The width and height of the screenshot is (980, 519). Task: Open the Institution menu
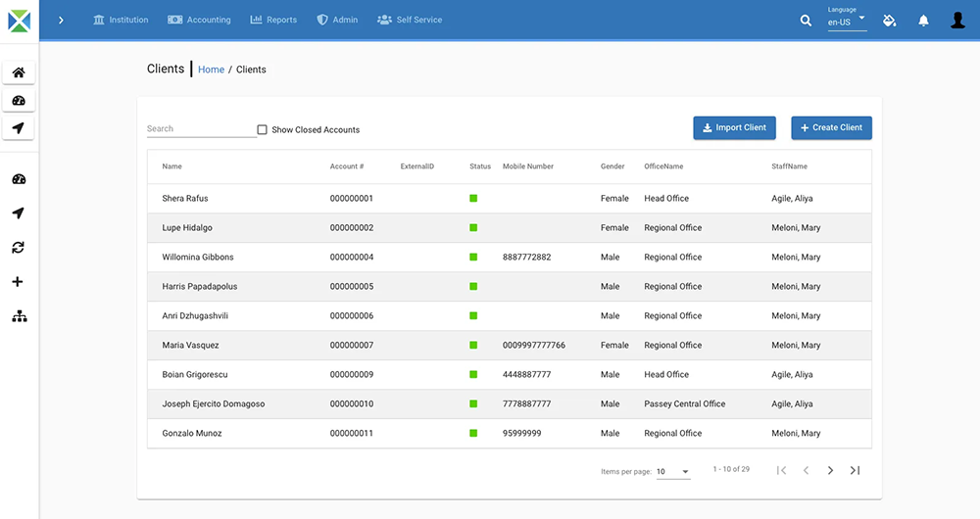pyautogui.click(x=121, y=20)
